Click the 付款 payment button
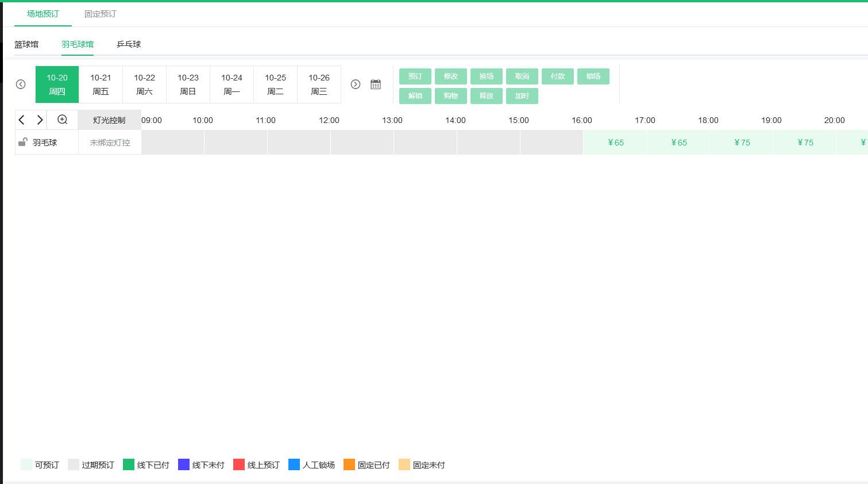 pyautogui.click(x=558, y=76)
